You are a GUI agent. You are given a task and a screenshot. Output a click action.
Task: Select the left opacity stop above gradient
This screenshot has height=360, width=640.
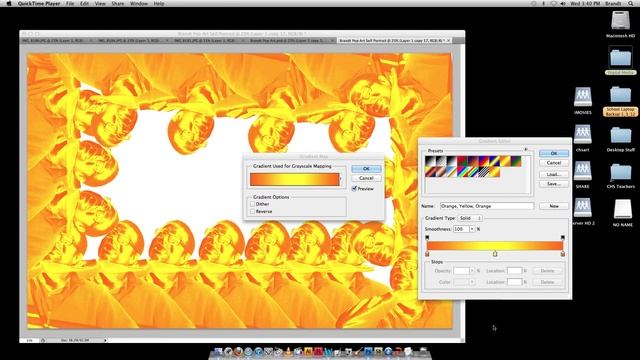click(x=427, y=237)
